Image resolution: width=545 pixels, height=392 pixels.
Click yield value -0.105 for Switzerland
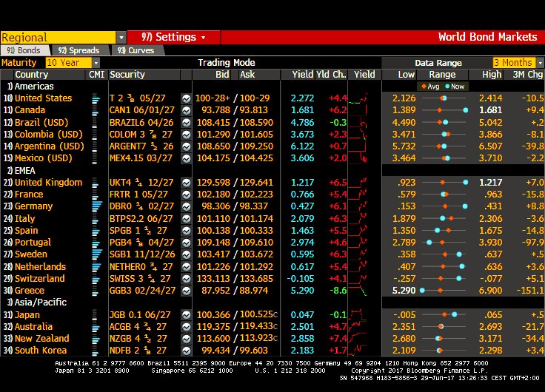tap(301, 278)
